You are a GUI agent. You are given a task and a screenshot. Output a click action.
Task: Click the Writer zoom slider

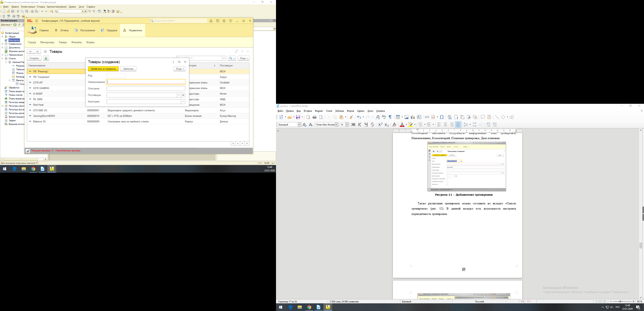[x=622, y=301]
